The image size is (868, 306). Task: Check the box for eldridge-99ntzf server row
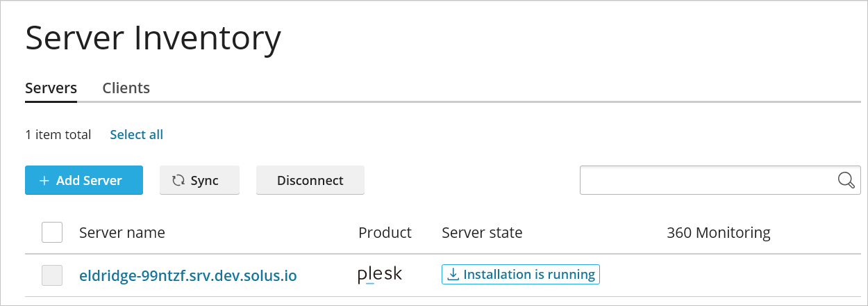pyautogui.click(x=52, y=275)
